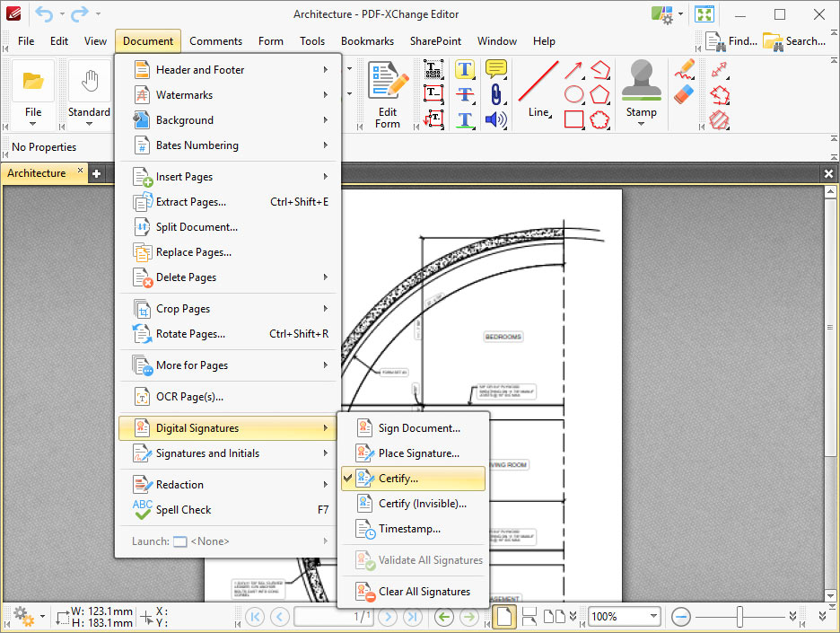
Task: Select the Oval shape tool
Action: (x=573, y=94)
